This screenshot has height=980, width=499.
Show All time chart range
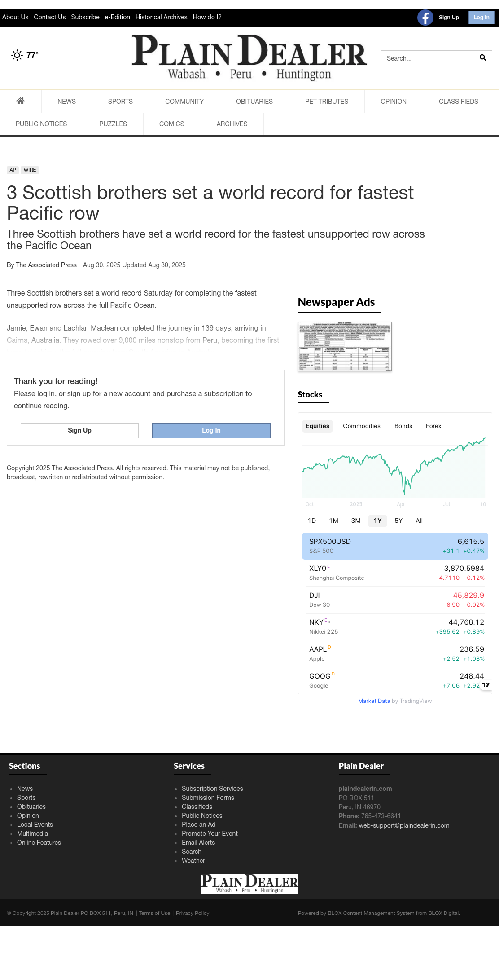(419, 521)
